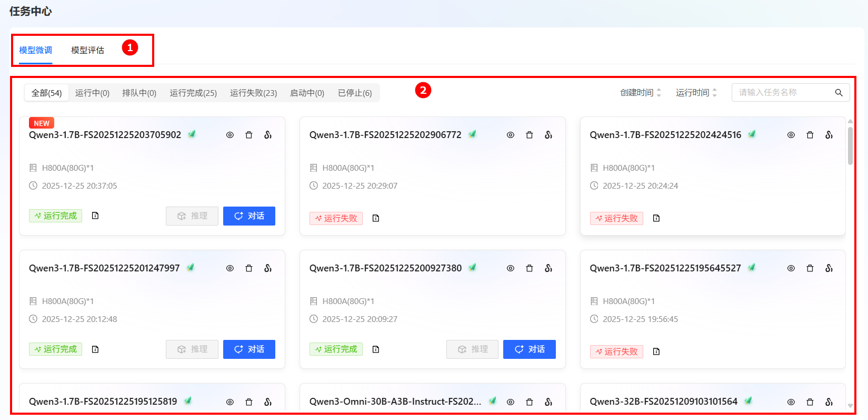
Task: Click rocket icon next to Qwen3-1.7B-FS20251225200927380
Action: point(473,268)
